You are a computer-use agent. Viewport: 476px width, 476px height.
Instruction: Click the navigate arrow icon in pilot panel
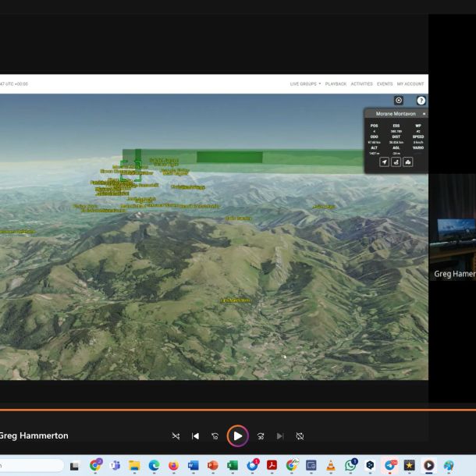point(384,162)
